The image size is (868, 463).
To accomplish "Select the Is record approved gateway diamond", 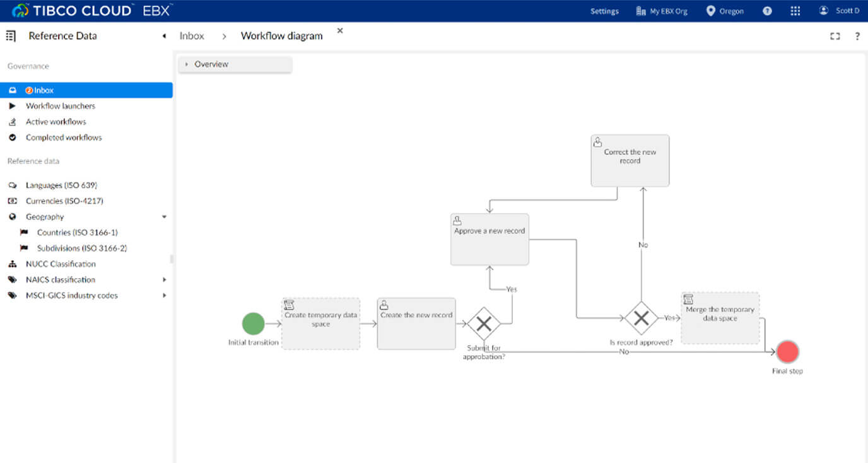I will pos(642,318).
